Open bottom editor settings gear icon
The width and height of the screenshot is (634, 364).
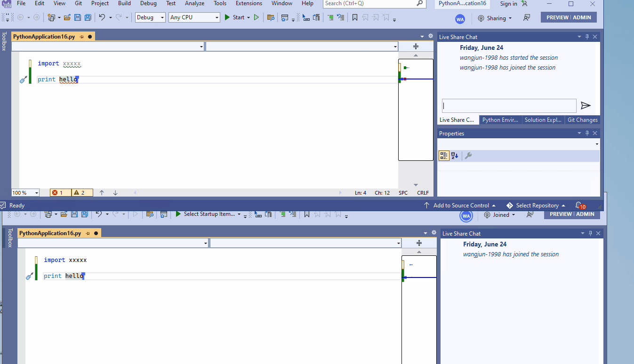click(x=433, y=232)
